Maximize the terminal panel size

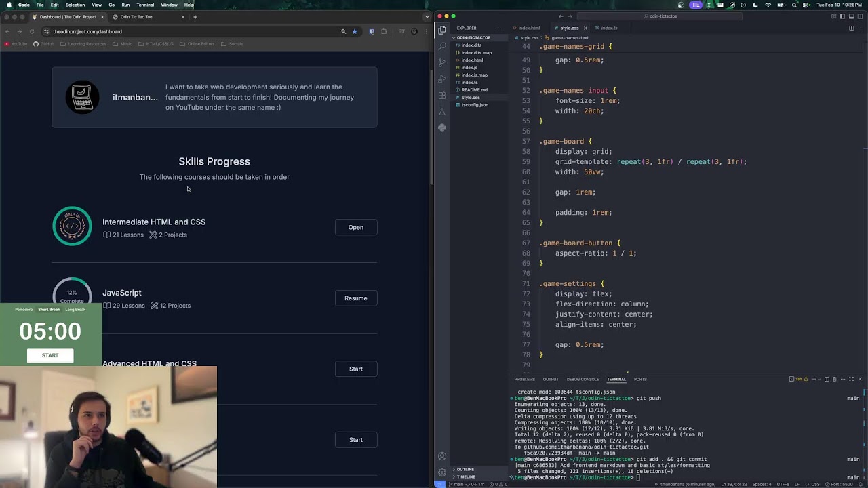[851, 379]
